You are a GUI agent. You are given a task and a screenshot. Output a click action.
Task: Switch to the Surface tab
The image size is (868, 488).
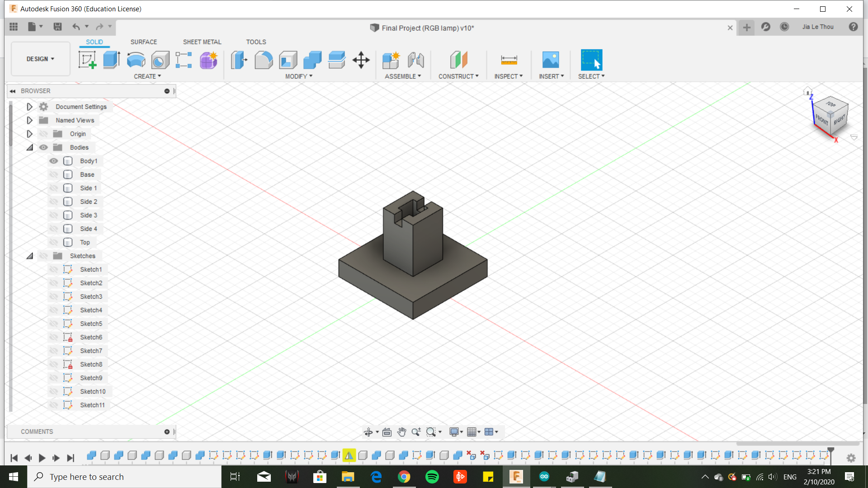(143, 42)
